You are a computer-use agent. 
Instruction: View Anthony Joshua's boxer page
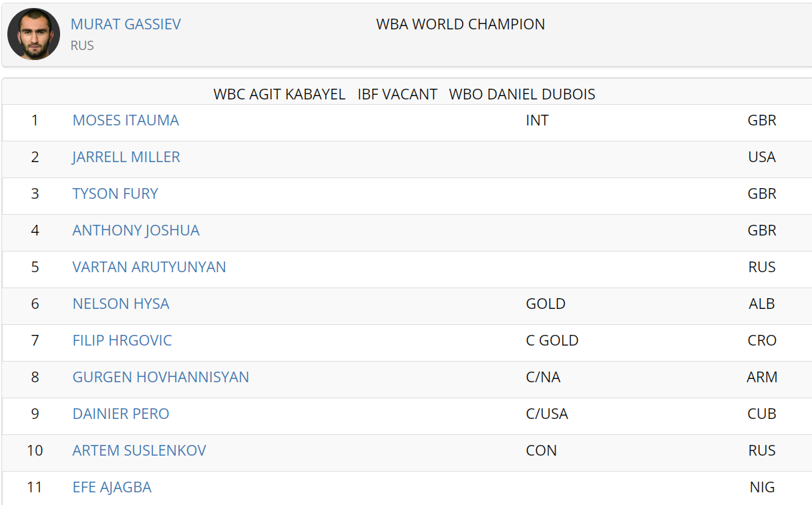point(136,230)
